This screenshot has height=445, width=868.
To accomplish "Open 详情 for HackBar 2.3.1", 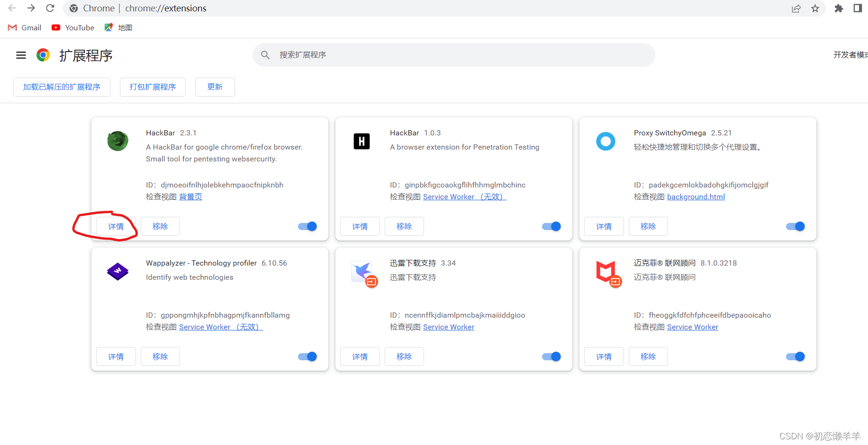I will (116, 226).
